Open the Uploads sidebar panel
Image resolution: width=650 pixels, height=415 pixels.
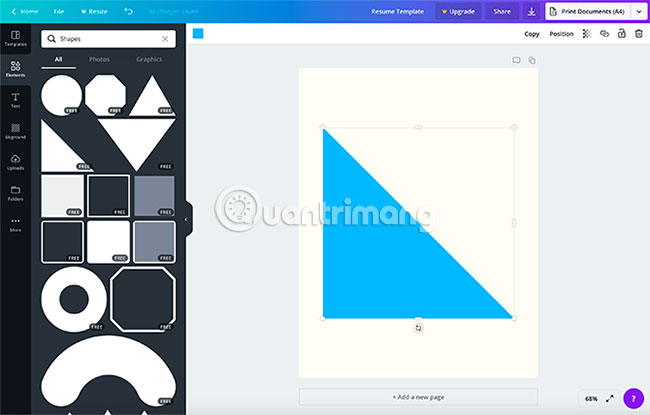coord(15,162)
